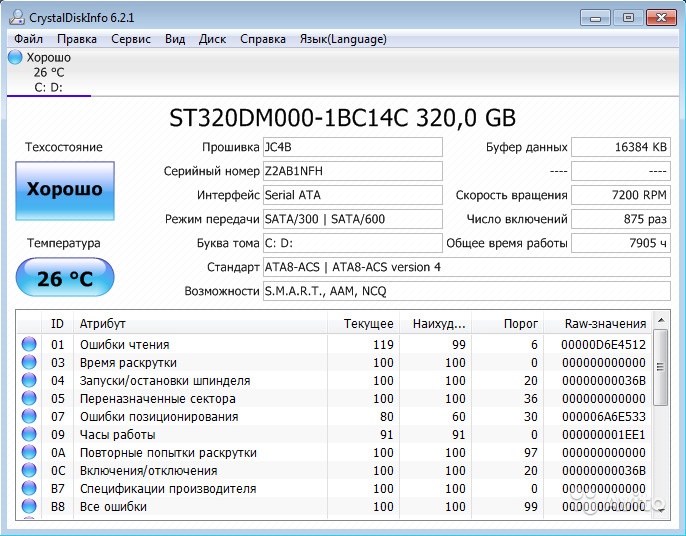This screenshot has width=686, height=536.
Task: Click the Наихуд... column header
Action: click(x=435, y=323)
